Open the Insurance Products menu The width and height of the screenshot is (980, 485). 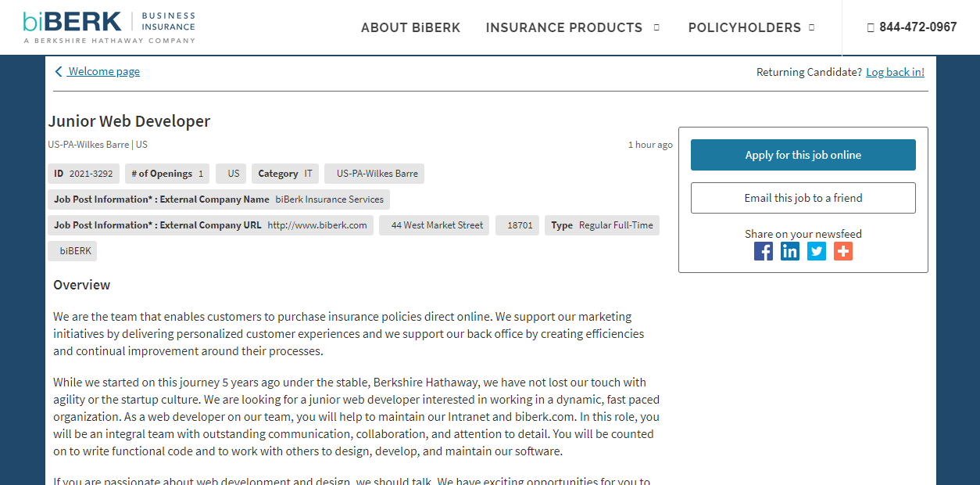[x=564, y=27]
